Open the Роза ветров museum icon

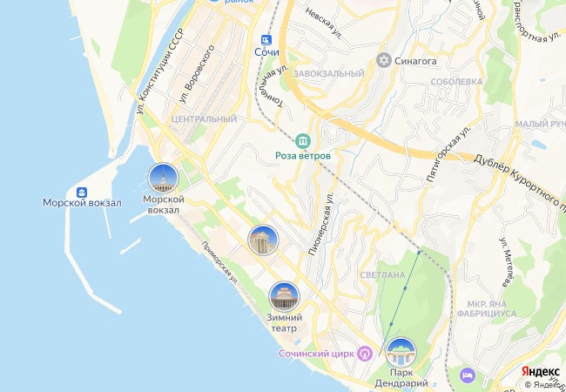(x=303, y=141)
